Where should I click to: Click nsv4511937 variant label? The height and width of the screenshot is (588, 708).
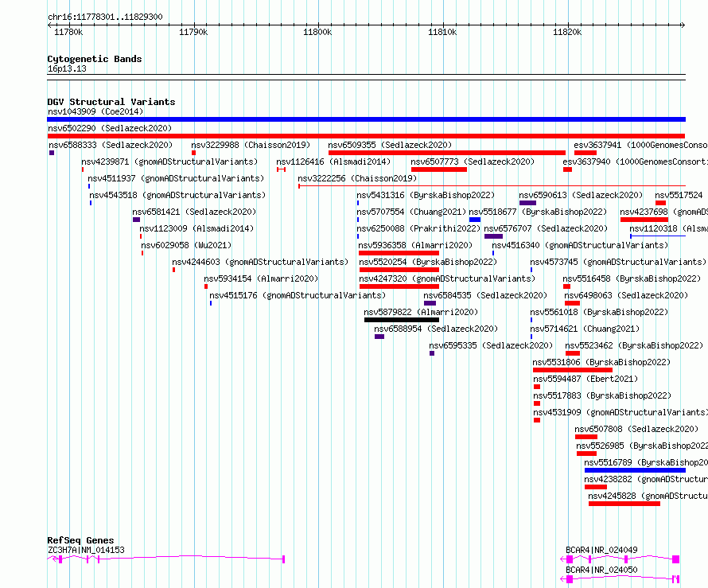point(176,178)
